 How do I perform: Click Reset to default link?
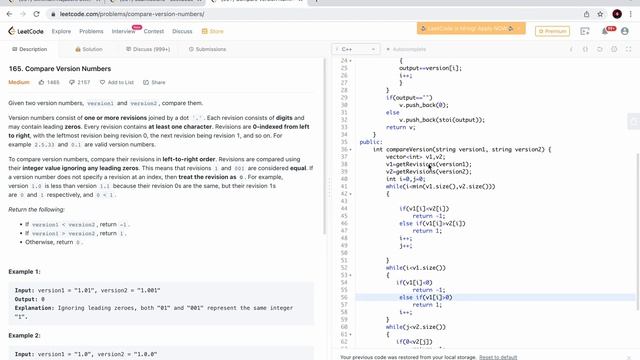click(498, 357)
